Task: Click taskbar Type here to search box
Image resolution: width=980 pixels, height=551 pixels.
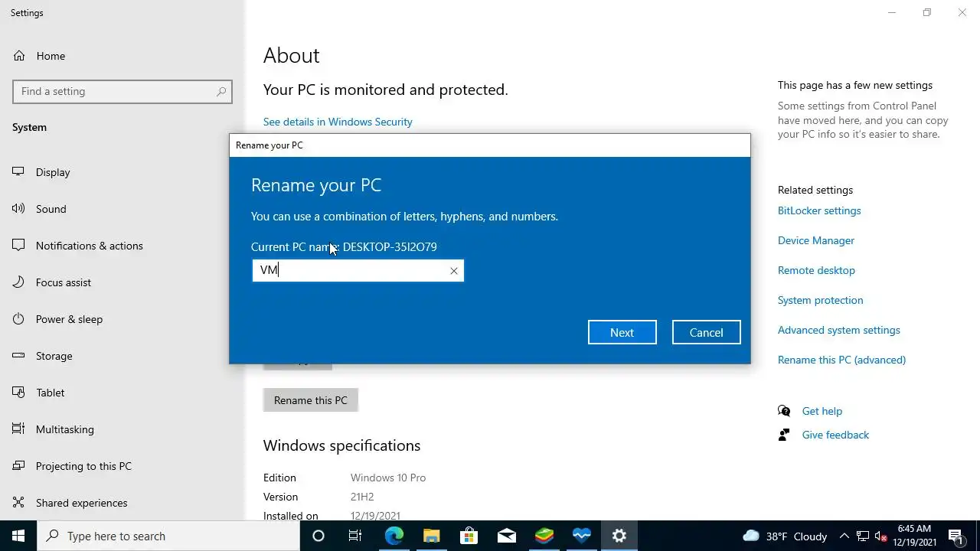Action: click(168, 536)
